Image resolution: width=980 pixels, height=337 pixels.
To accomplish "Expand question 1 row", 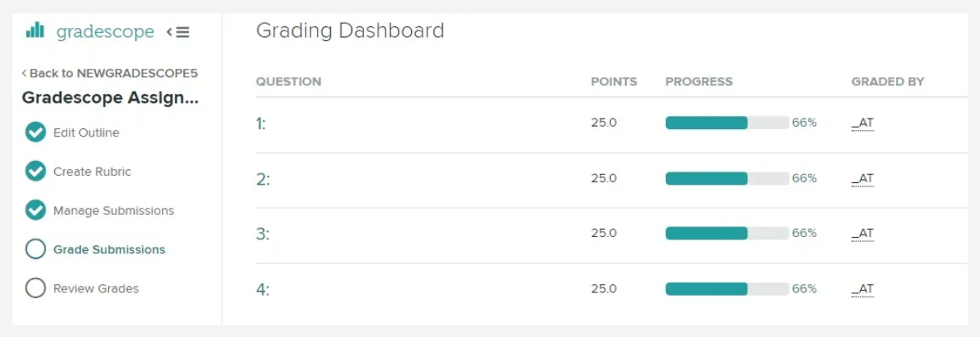I will click(262, 123).
